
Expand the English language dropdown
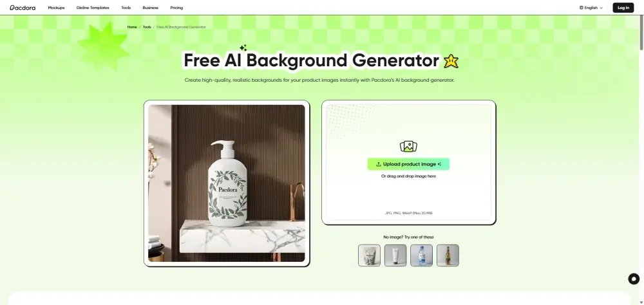tap(591, 7)
